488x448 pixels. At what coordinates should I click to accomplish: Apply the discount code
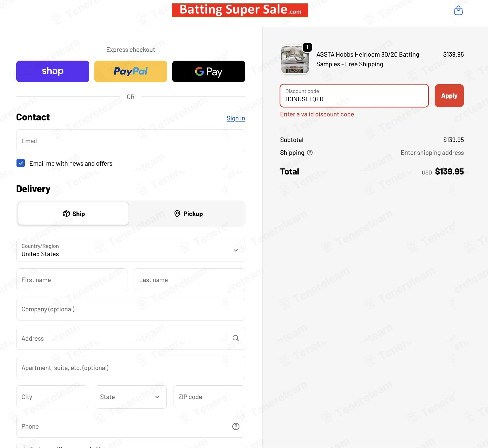449,96
